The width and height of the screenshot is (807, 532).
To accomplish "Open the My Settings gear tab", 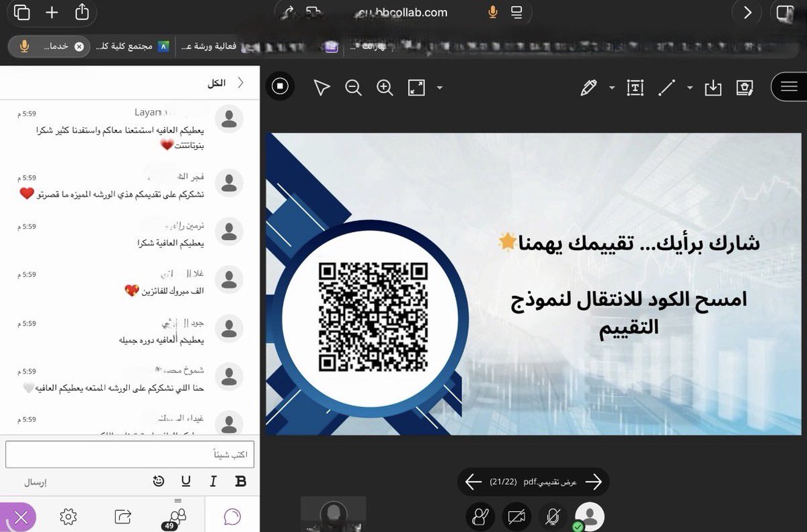I will (x=68, y=517).
